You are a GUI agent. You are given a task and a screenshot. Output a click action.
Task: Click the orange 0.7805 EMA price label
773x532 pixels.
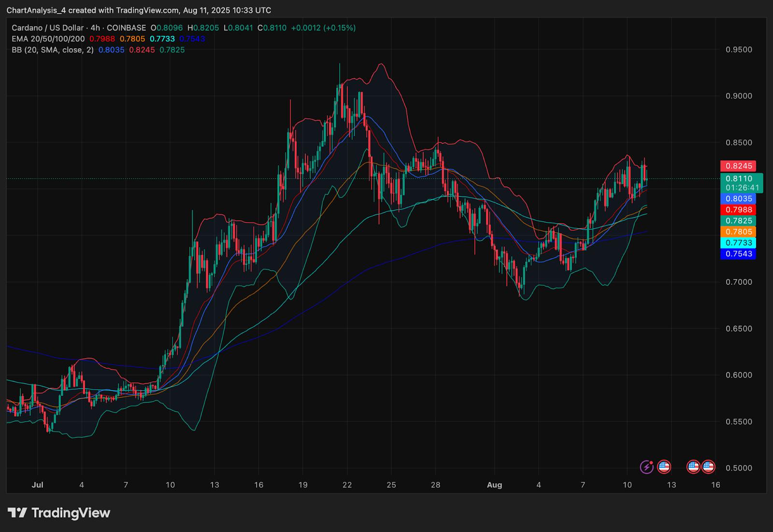pos(738,232)
